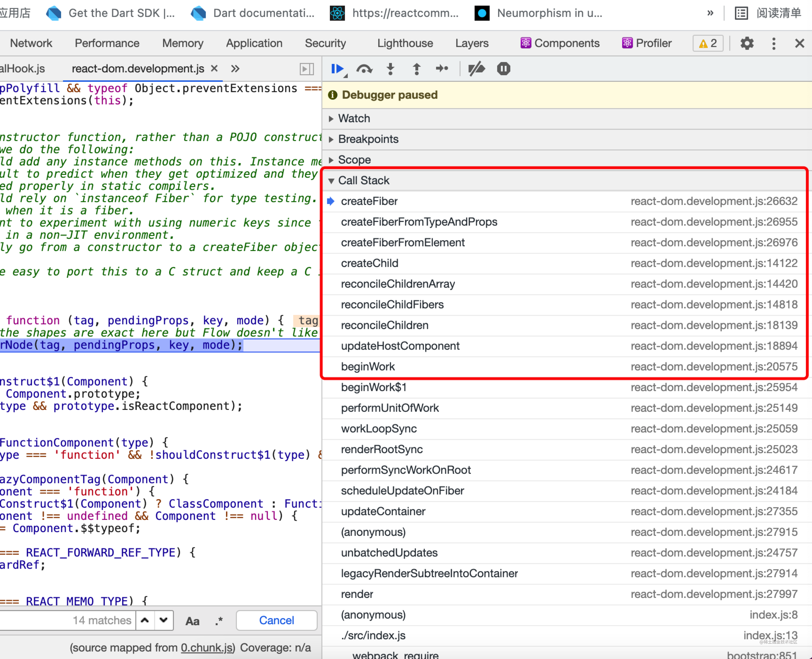The image size is (812, 659).
Task: Toggle the debugger sidebar pane icon
Action: coord(307,69)
